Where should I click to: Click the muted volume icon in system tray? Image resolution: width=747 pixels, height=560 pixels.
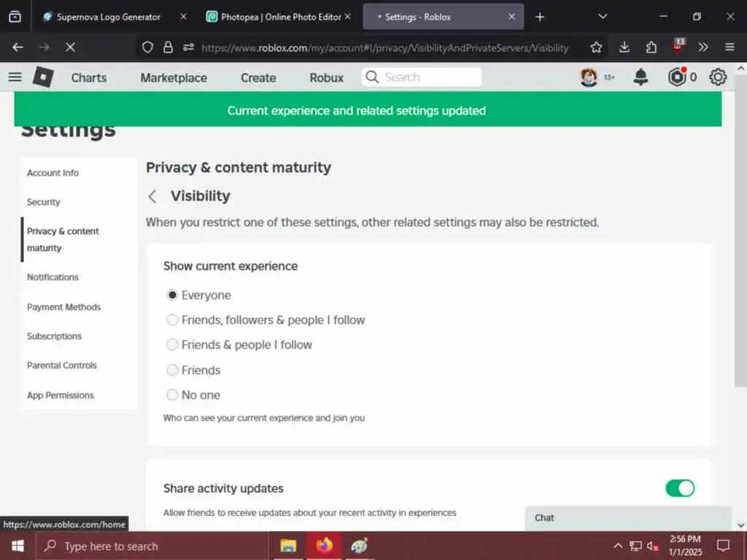point(653,546)
